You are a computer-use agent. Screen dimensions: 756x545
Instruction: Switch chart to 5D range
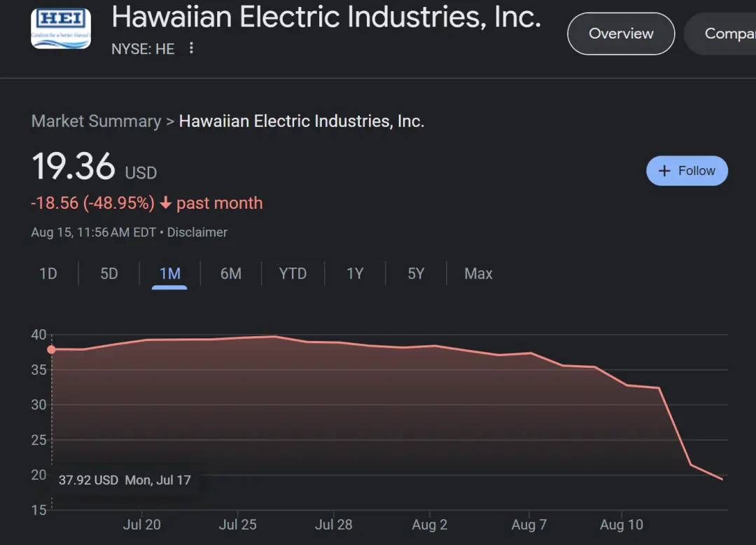tap(109, 273)
